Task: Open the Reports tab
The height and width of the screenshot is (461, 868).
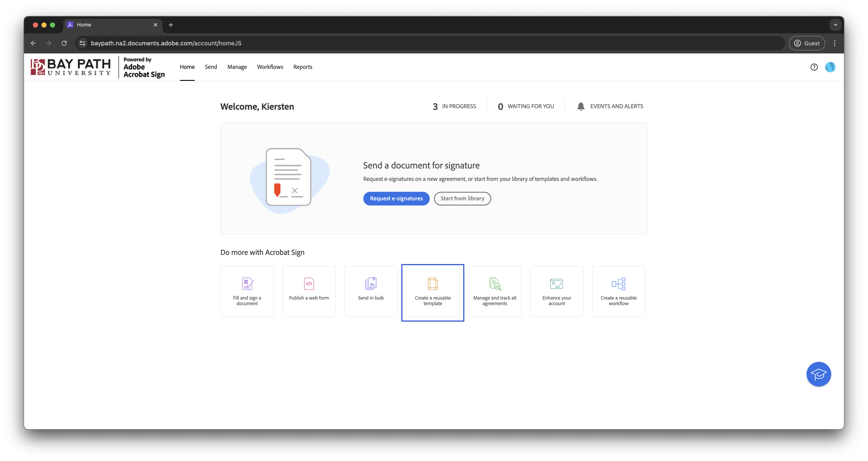Action: [303, 67]
